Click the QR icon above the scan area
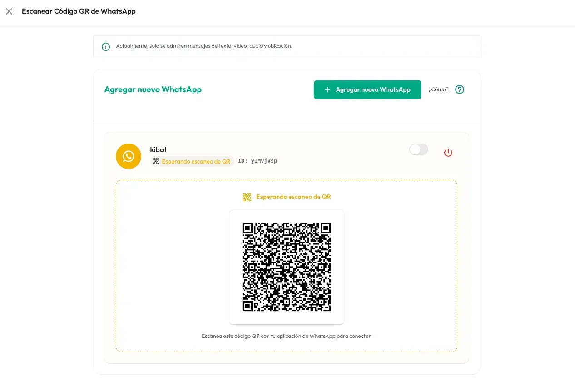Image resolution: width=575 pixels, height=392 pixels. [x=247, y=197]
